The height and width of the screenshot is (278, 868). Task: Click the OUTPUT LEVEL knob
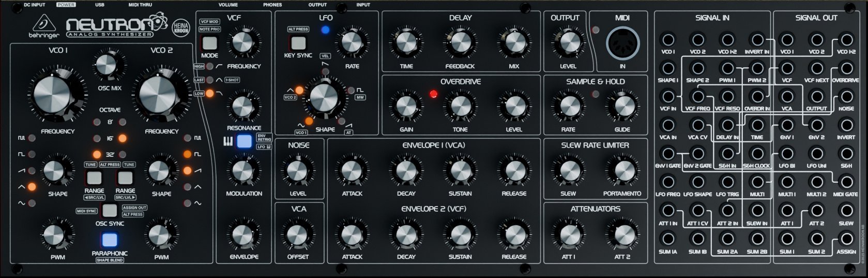click(x=568, y=43)
